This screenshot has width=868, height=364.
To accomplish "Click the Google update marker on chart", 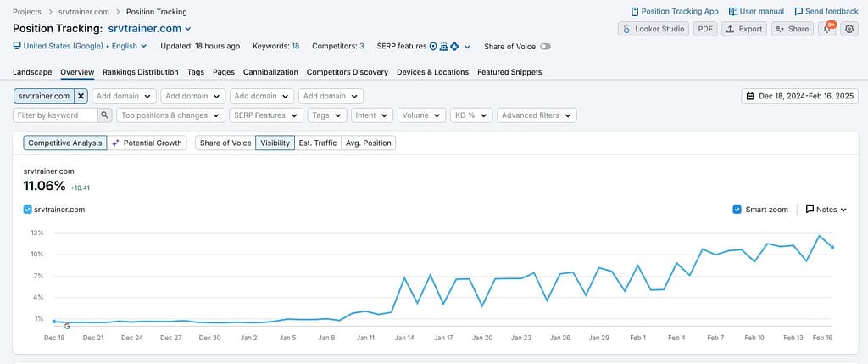I will (67, 326).
